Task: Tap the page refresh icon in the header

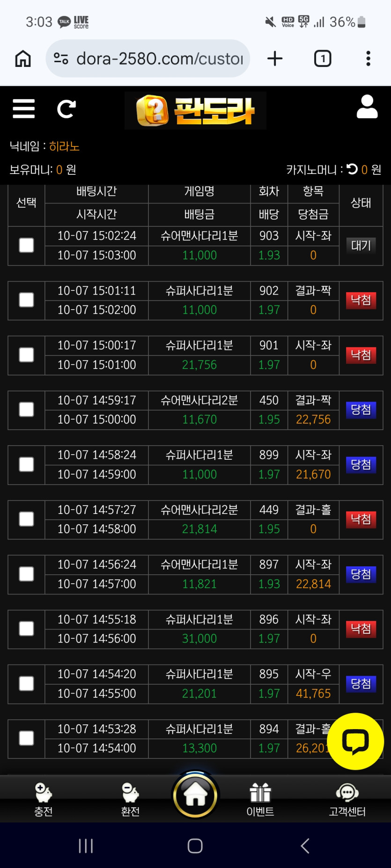Action: [x=66, y=109]
